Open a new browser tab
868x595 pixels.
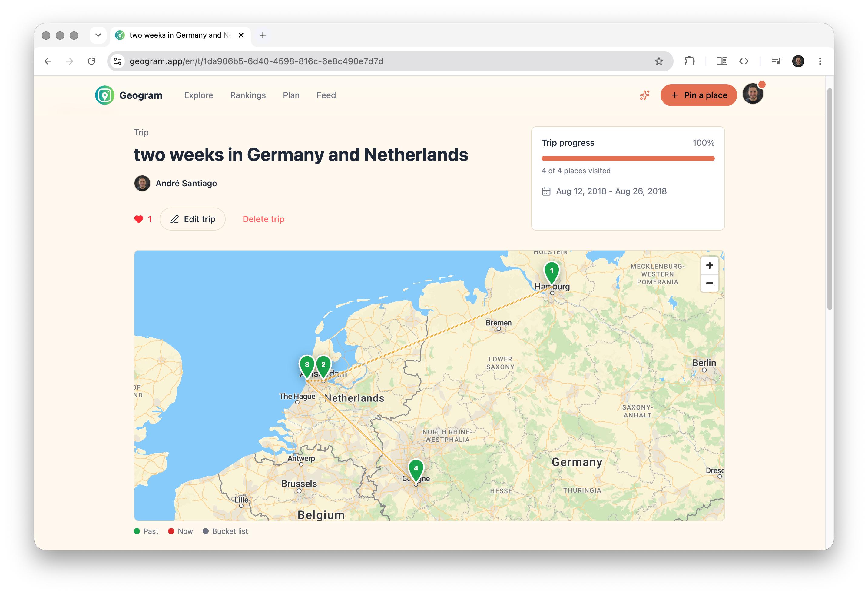point(263,35)
